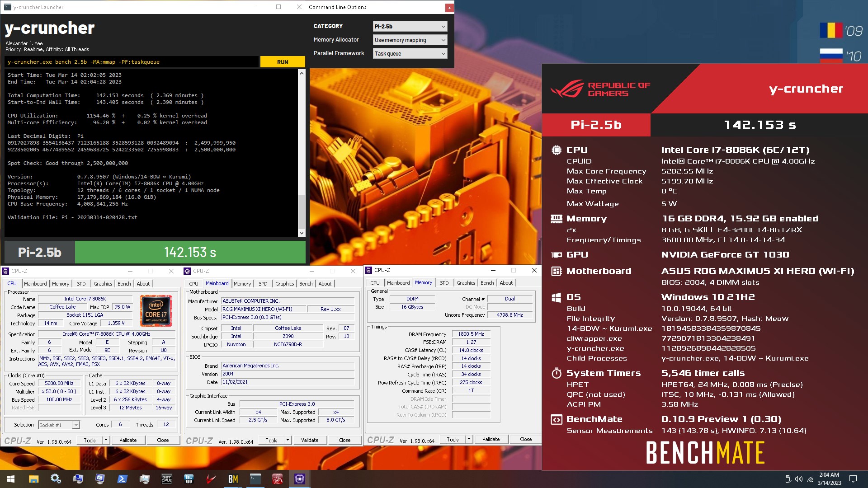Click the Memory icon in BenchMate panel

[x=556, y=219]
